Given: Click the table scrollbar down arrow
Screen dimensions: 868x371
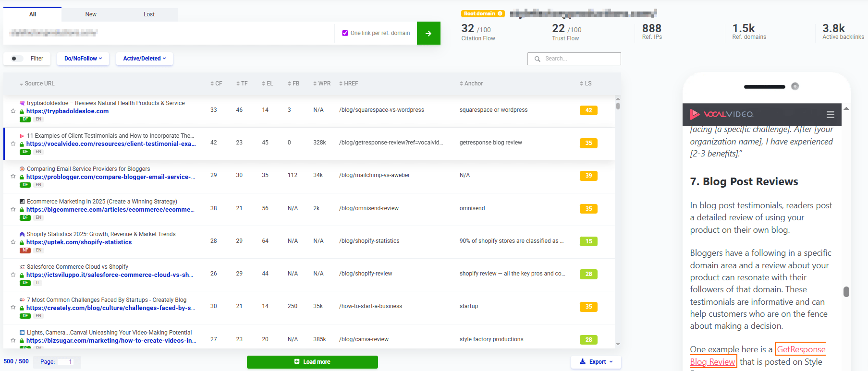Looking at the screenshot, I should 618,344.
